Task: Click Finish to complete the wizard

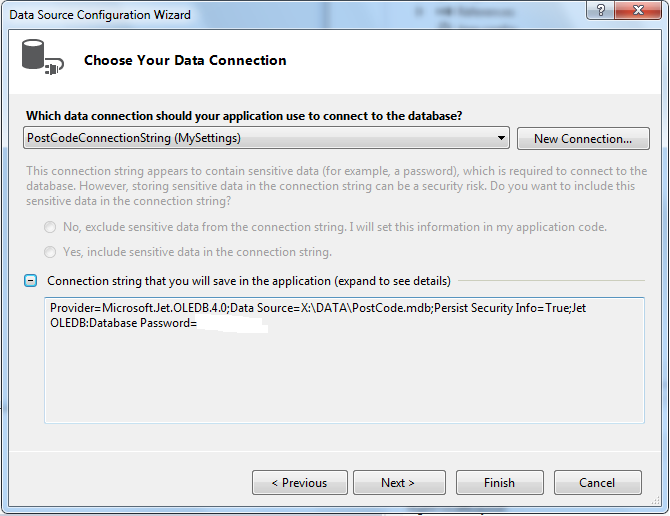Action: coord(500,483)
